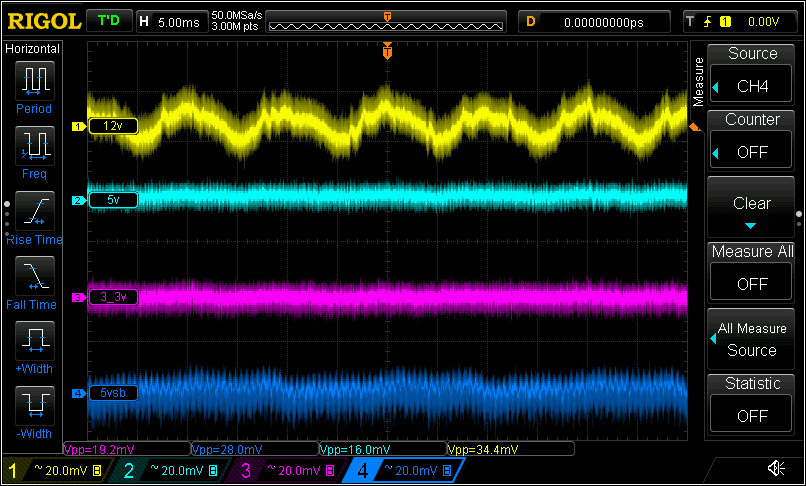The image size is (806, 486).
Task: Click the orange trigger position marker
Action: click(388, 51)
